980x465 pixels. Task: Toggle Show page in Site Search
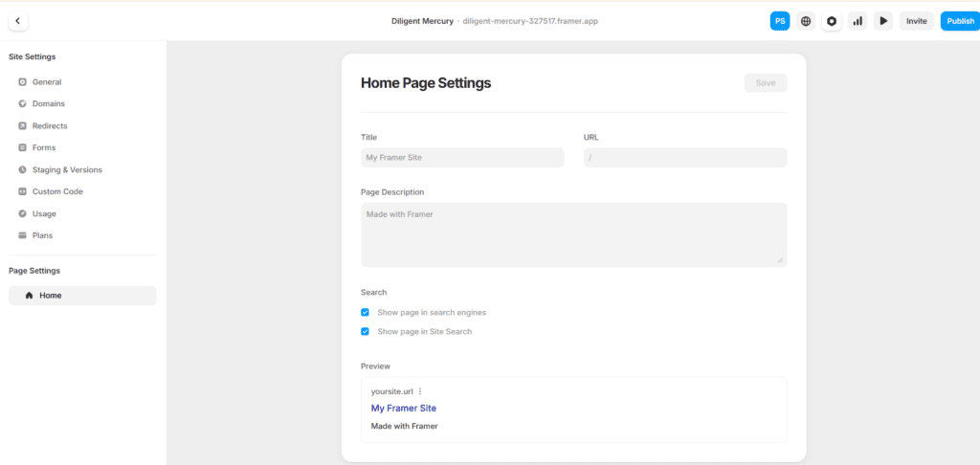click(365, 332)
